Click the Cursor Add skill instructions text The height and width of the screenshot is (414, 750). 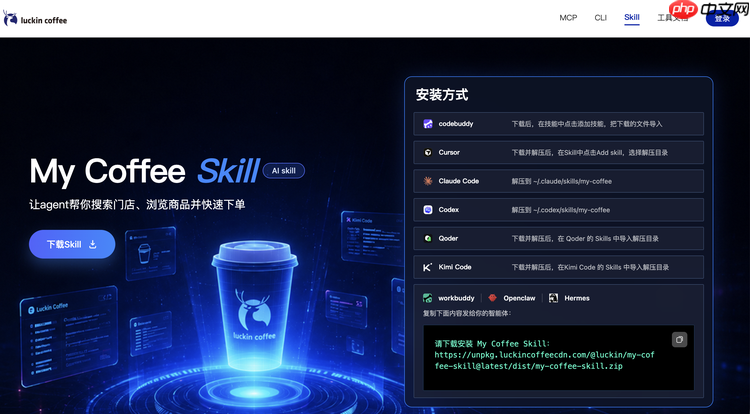coord(590,153)
